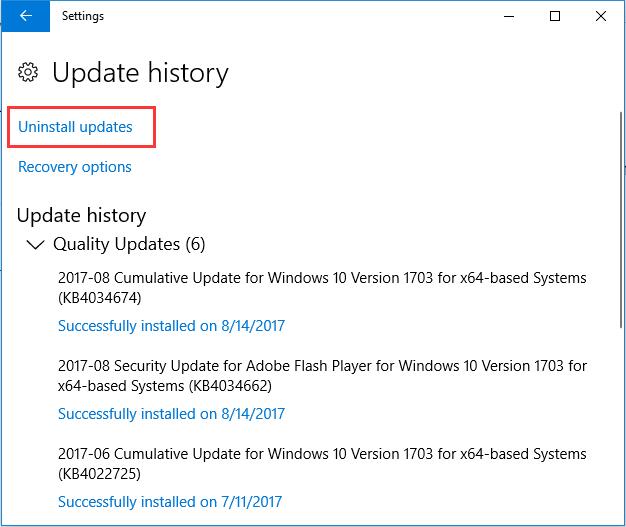Screen dimensions: 626x527
Task: Click the Quality Updates (6) heading
Action: (x=129, y=244)
